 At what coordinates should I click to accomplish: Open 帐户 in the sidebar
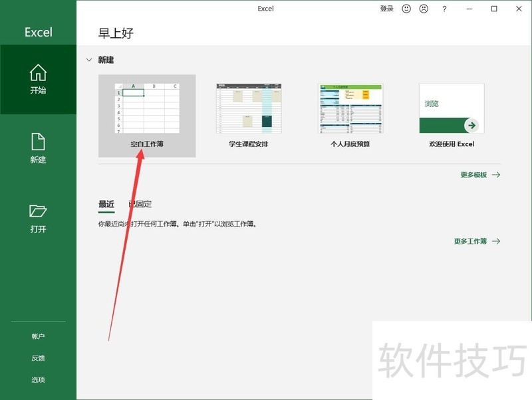(38, 336)
